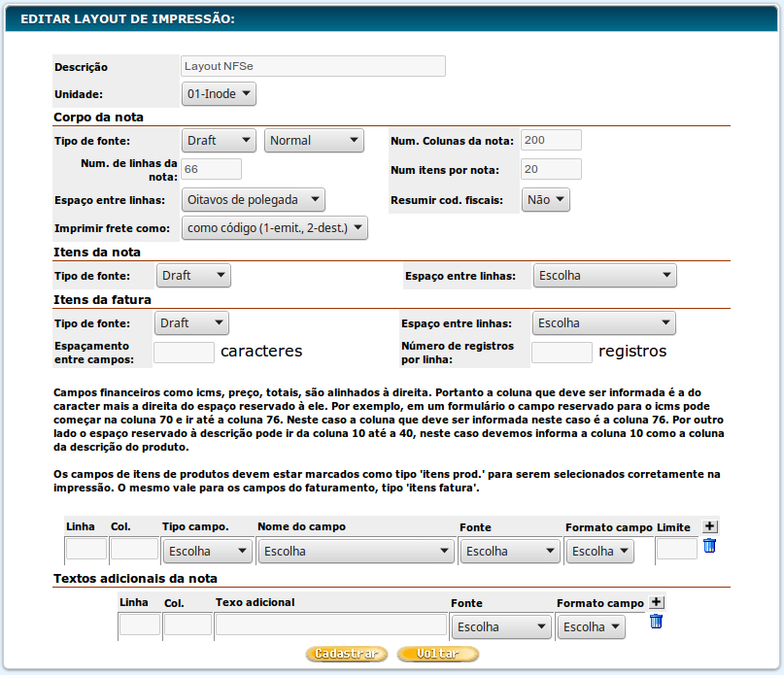Open the Resumir cod. fiscais dropdown
784x675 pixels.
pos(545,200)
